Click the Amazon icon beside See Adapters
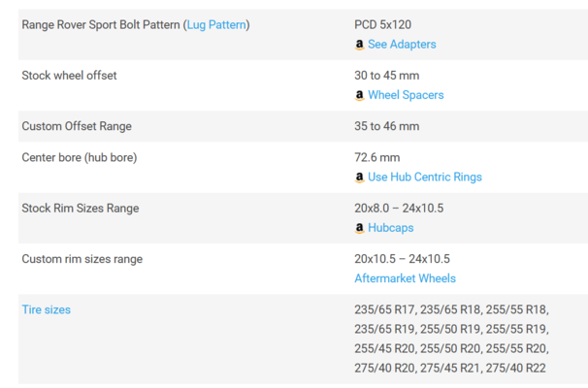This screenshot has width=588, height=388. 359,45
